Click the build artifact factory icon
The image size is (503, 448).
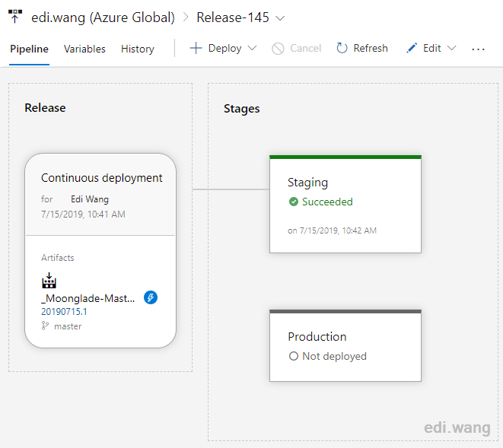(49, 280)
